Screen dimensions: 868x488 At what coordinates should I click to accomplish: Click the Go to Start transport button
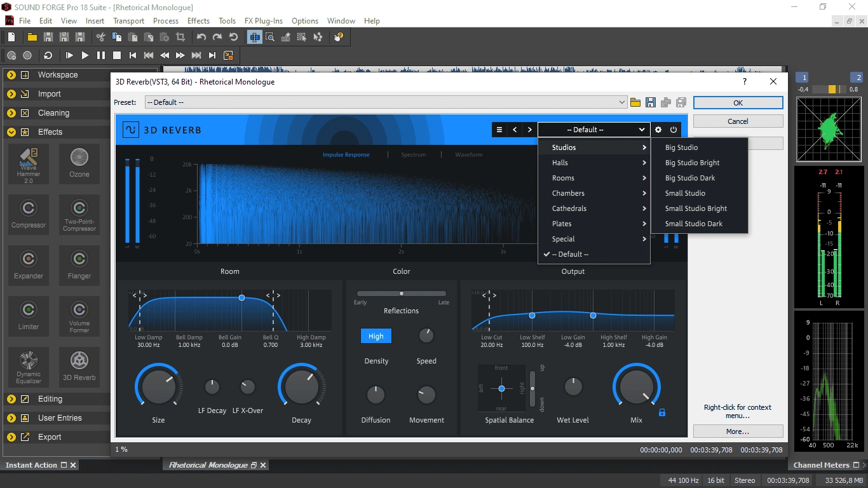pos(133,55)
